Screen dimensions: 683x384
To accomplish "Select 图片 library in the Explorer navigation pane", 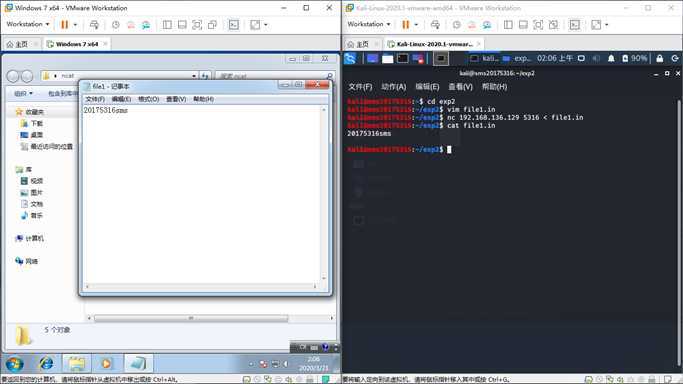I will [x=32, y=192].
